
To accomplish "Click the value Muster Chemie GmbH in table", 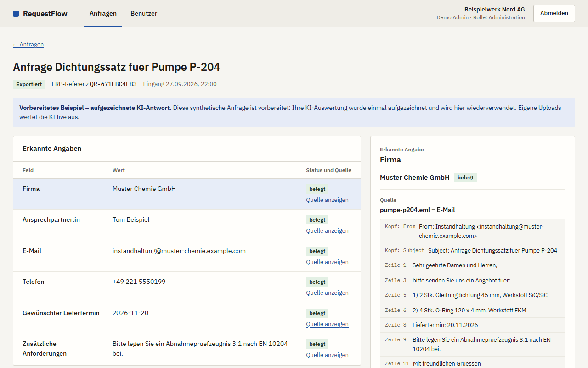I will 144,189.
